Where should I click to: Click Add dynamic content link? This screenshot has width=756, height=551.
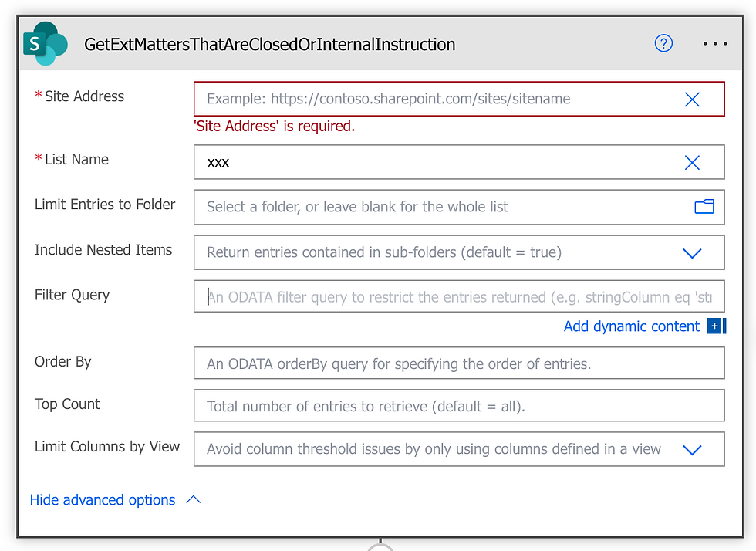coord(631,326)
